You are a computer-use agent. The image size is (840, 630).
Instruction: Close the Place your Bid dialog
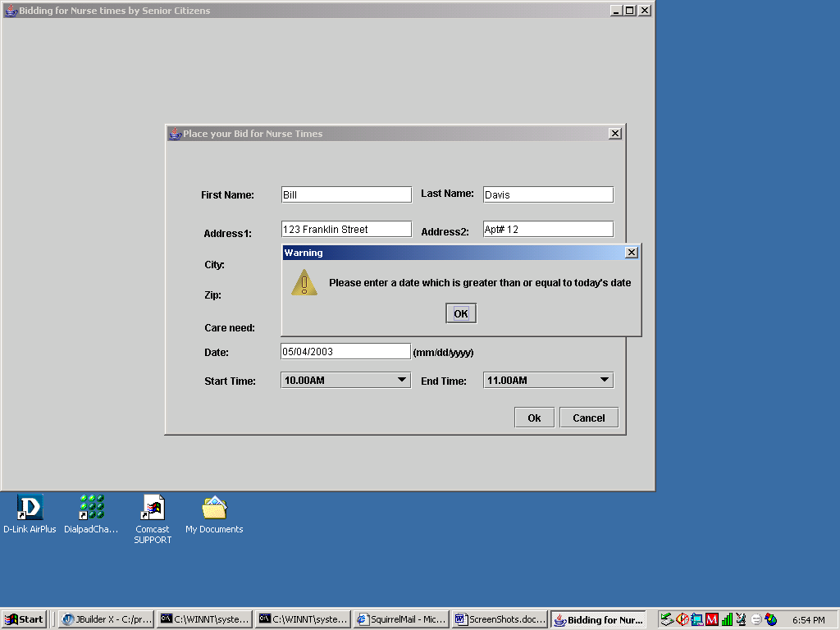pyautogui.click(x=615, y=134)
